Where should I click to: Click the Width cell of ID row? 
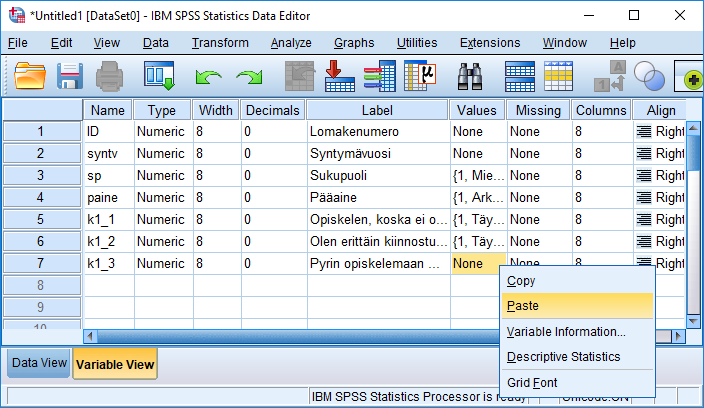click(217, 132)
